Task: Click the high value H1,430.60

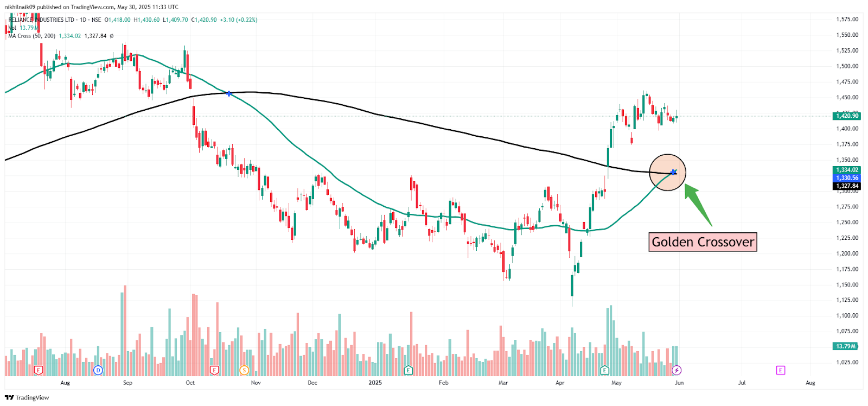Action: coord(147,20)
